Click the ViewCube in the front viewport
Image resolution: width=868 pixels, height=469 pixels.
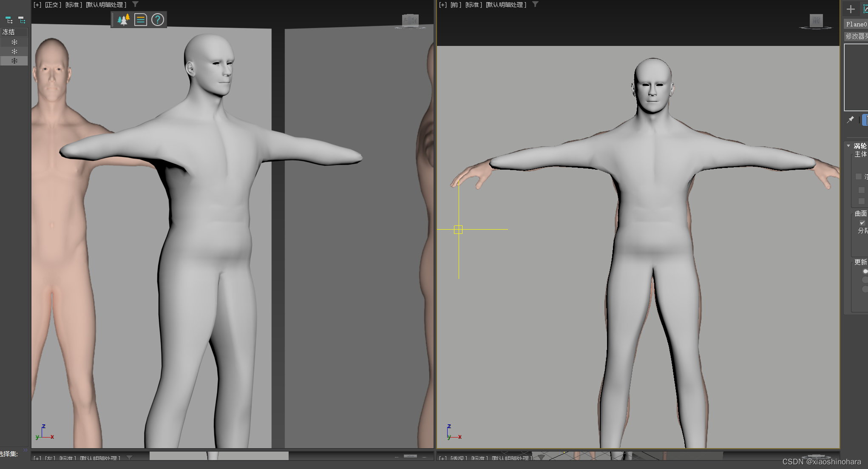click(816, 21)
